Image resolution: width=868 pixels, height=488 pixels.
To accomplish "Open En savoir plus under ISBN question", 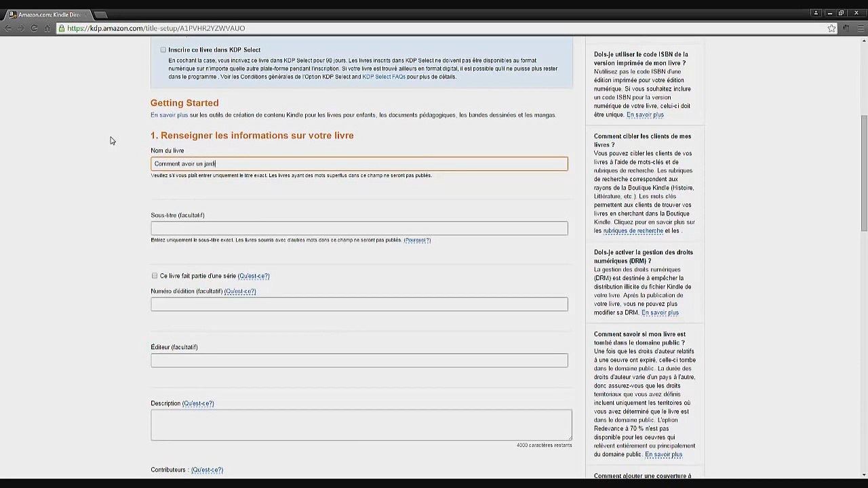I will pos(645,115).
